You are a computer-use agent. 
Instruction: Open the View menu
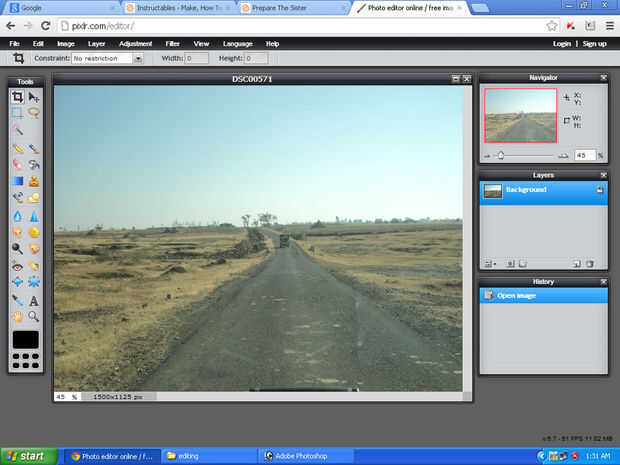click(201, 44)
